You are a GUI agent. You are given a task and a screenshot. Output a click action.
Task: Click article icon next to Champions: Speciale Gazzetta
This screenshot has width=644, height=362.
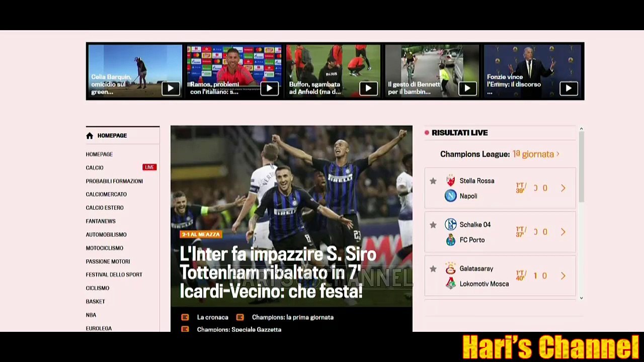[185, 329]
